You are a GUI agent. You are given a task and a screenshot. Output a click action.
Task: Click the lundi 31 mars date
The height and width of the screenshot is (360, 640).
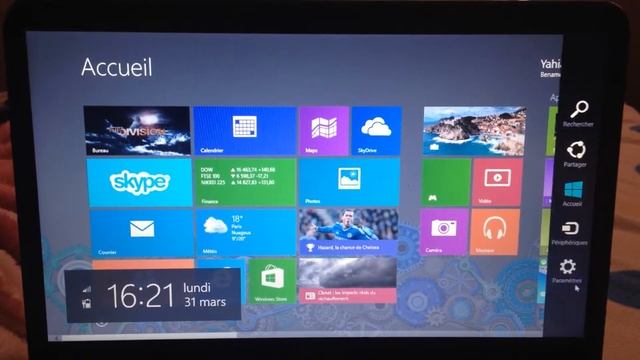tap(204, 295)
